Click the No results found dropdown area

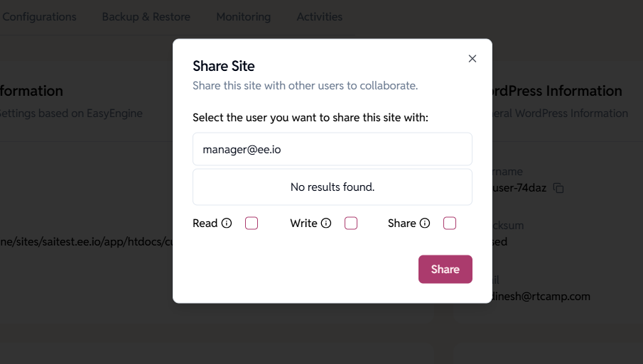[x=333, y=187]
